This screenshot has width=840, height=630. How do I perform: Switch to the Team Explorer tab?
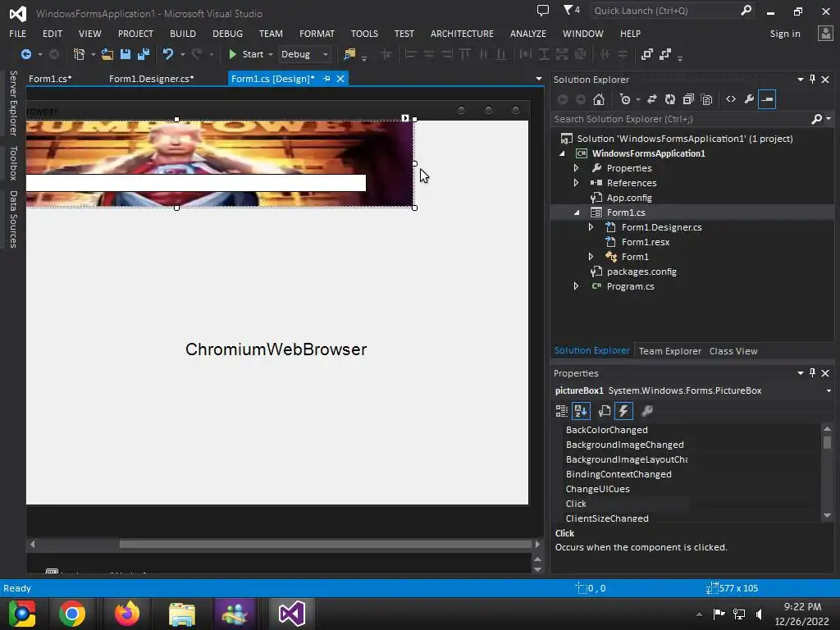pyautogui.click(x=669, y=351)
